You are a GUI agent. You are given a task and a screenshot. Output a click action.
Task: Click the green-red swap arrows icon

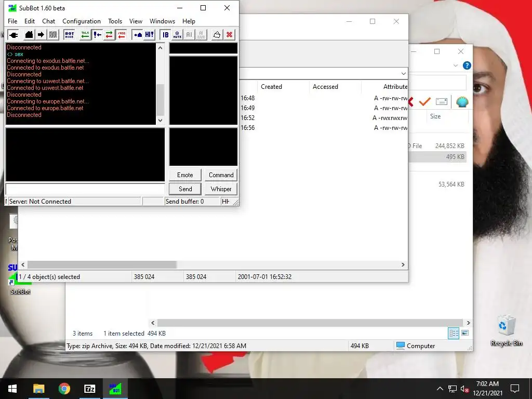click(109, 35)
